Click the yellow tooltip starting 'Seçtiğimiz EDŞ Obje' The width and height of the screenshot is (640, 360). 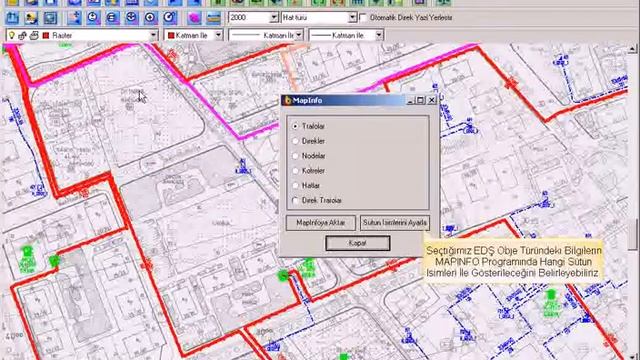tap(513, 262)
